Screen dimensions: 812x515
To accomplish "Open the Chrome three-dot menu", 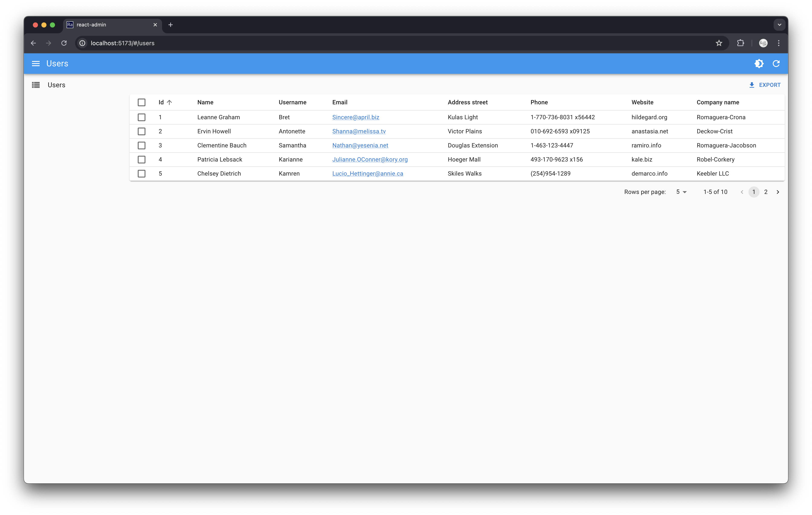I will click(x=779, y=43).
